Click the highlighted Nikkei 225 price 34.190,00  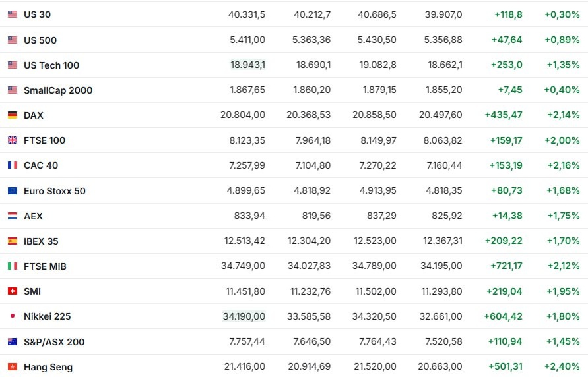[244, 316]
